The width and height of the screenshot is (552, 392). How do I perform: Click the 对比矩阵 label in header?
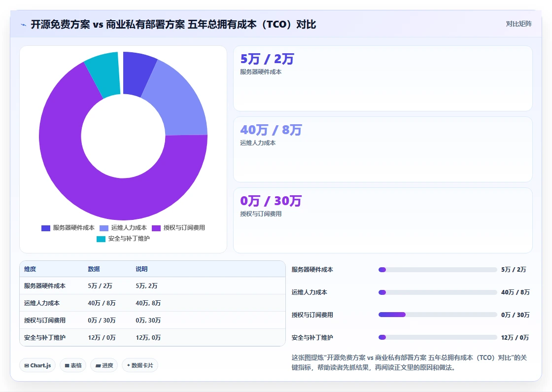coord(518,24)
